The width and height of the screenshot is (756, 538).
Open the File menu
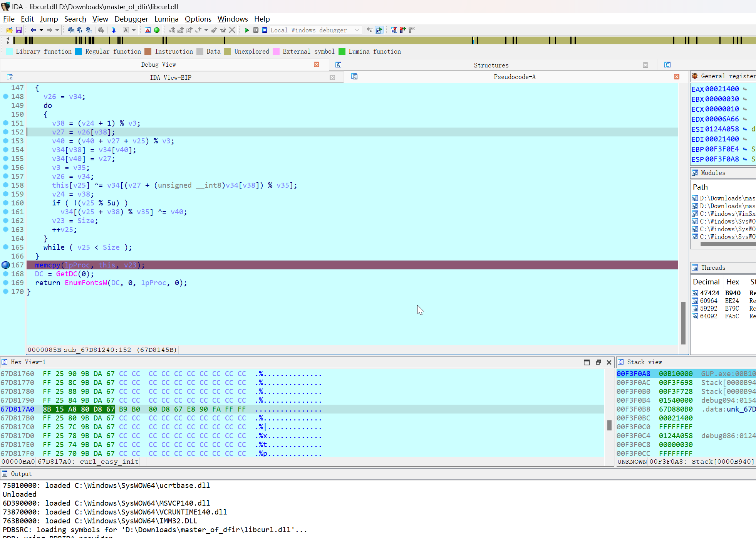[8, 19]
